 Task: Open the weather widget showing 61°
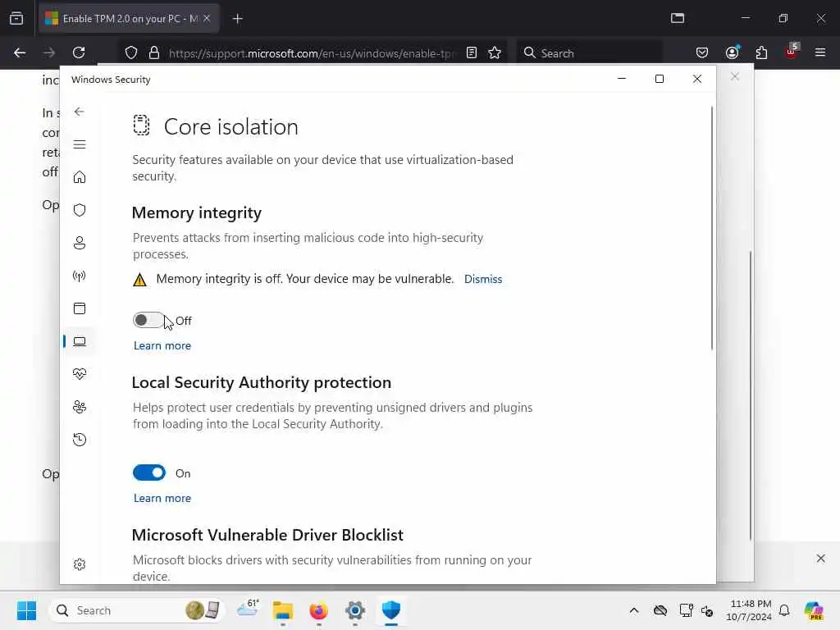[x=248, y=609]
